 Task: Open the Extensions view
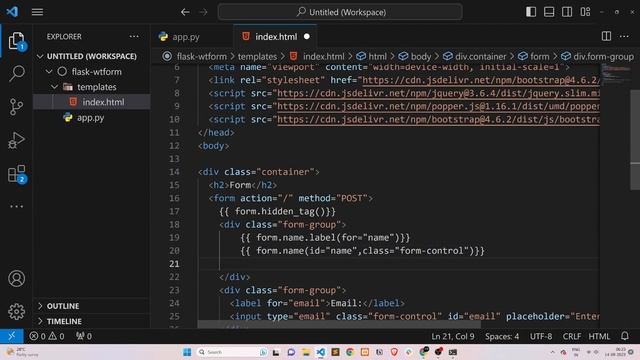[16, 174]
